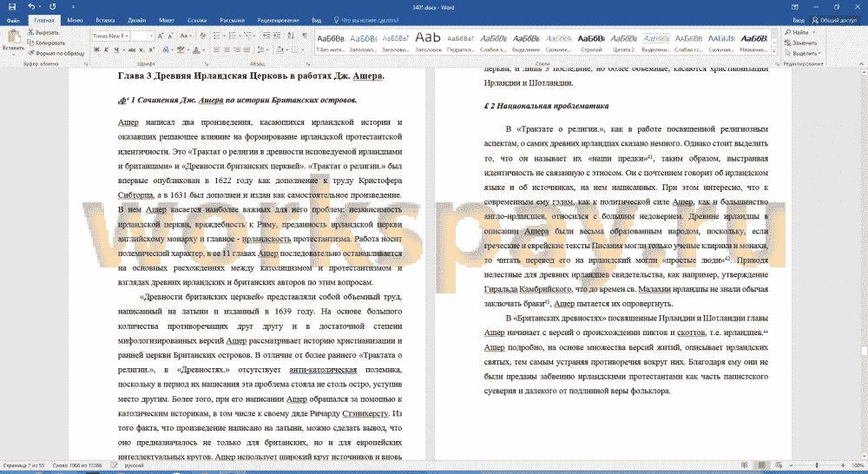Decrease paragraph indent

(266, 36)
